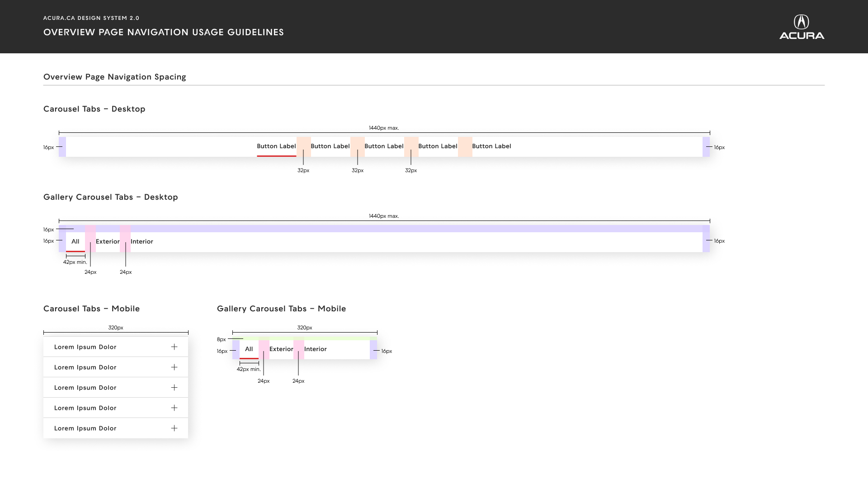
Task: Click the 'Gallery Carousel Tabs – Desktop' heading
Action: point(111,197)
